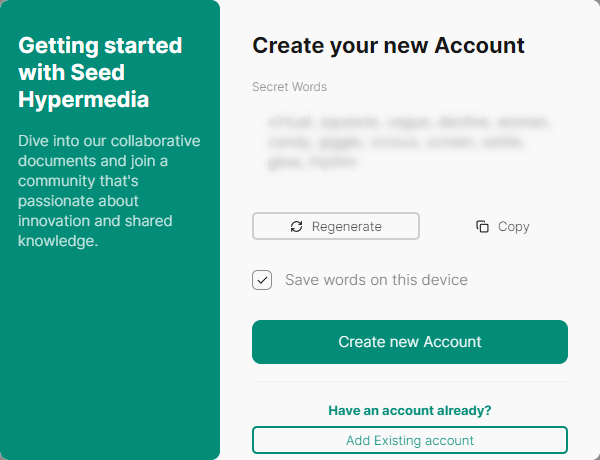Copy the secret words to the clipboard
This screenshot has width=600, height=460.
tap(503, 227)
